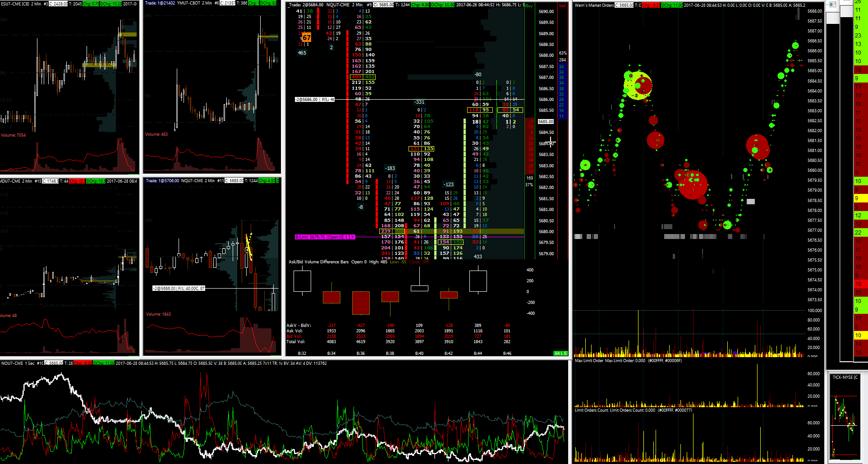Image resolution: width=868 pixels, height=464 pixels.
Task: Click the 2523 Bid Vol value
Action: coord(361,336)
